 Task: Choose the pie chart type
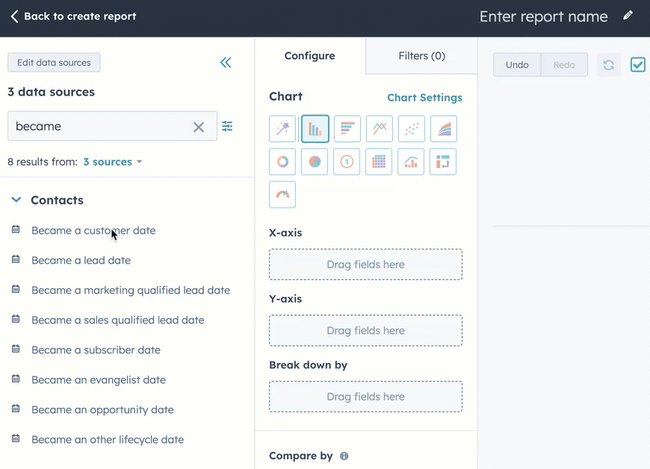(315, 161)
